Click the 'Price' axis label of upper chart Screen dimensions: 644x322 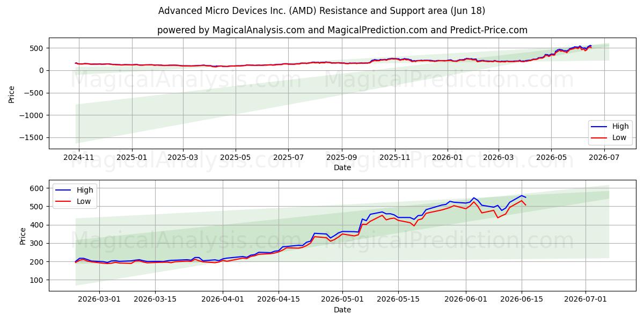[x=12, y=93]
